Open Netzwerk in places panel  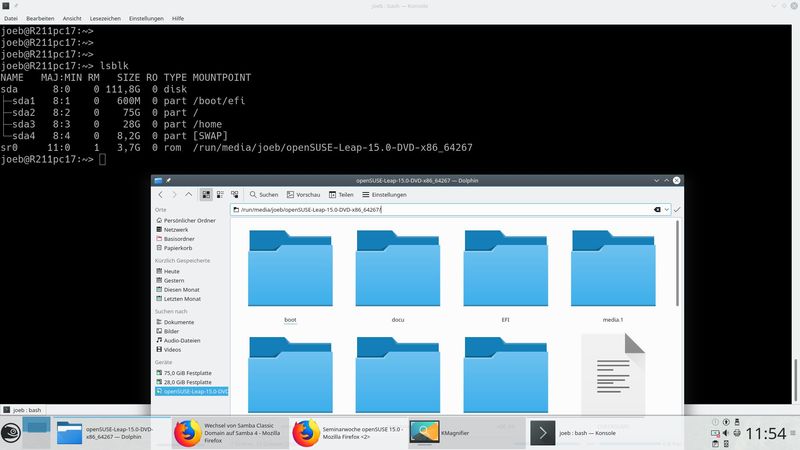[172, 230]
